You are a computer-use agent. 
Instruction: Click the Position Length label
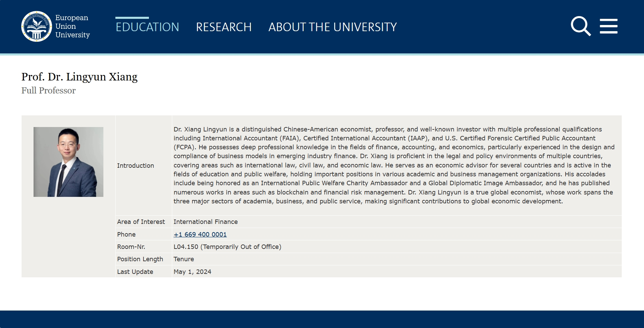[x=140, y=259]
